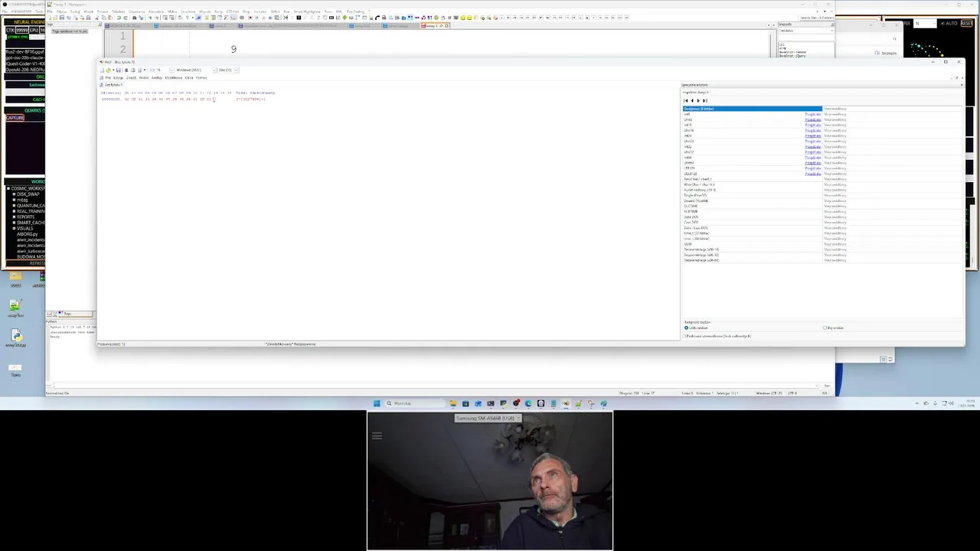Viewport: 980px width, 551px height.
Task: Click Przejdź do link for ULEB128 row
Action: coord(813,174)
